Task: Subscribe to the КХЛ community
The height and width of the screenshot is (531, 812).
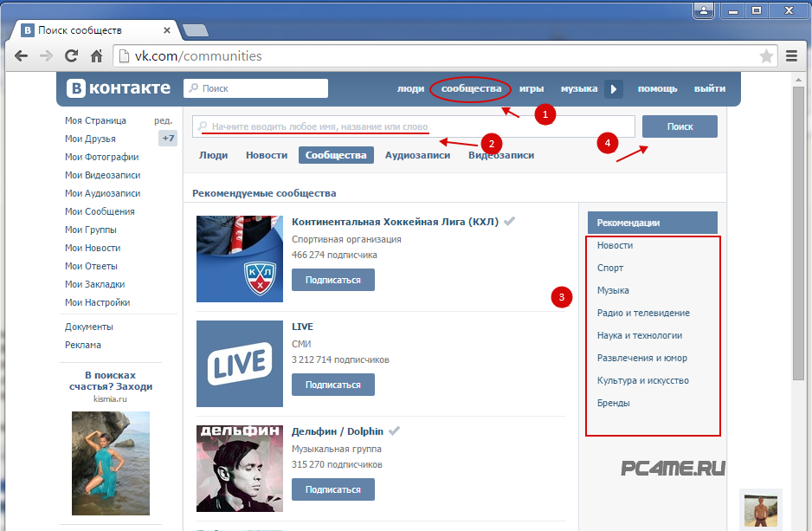Action: point(333,280)
